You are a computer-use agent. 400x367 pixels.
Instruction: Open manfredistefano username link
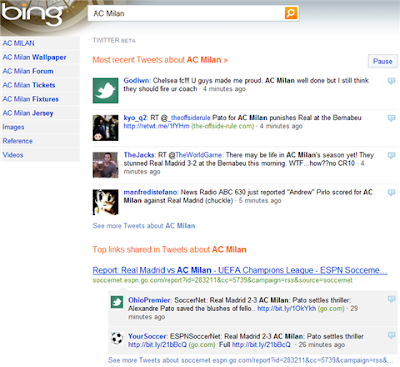150,192
